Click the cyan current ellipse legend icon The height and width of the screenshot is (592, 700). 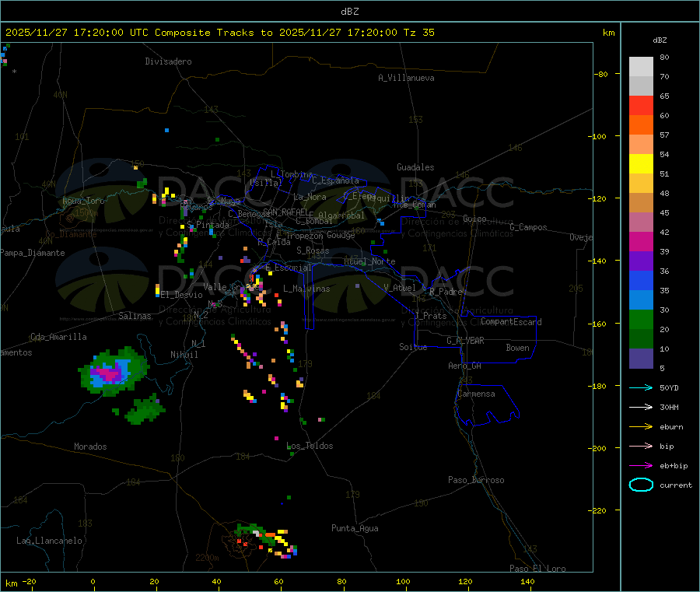point(641,485)
